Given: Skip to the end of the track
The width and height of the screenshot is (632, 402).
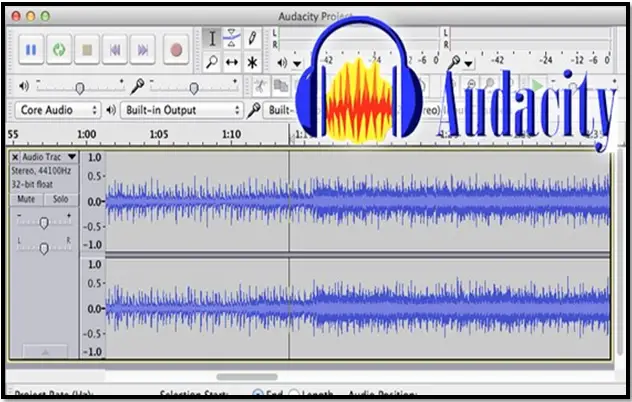Looking at the screenshot, I should click(143, 48).
